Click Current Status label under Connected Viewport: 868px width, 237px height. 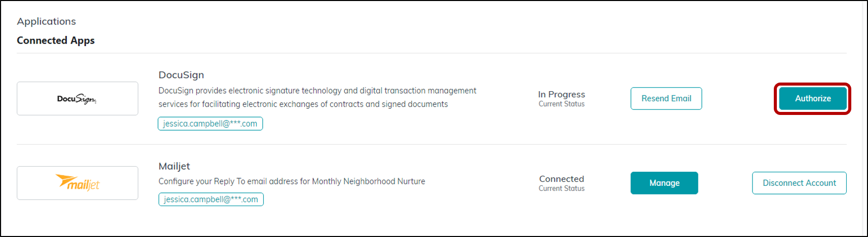(562, 188)
